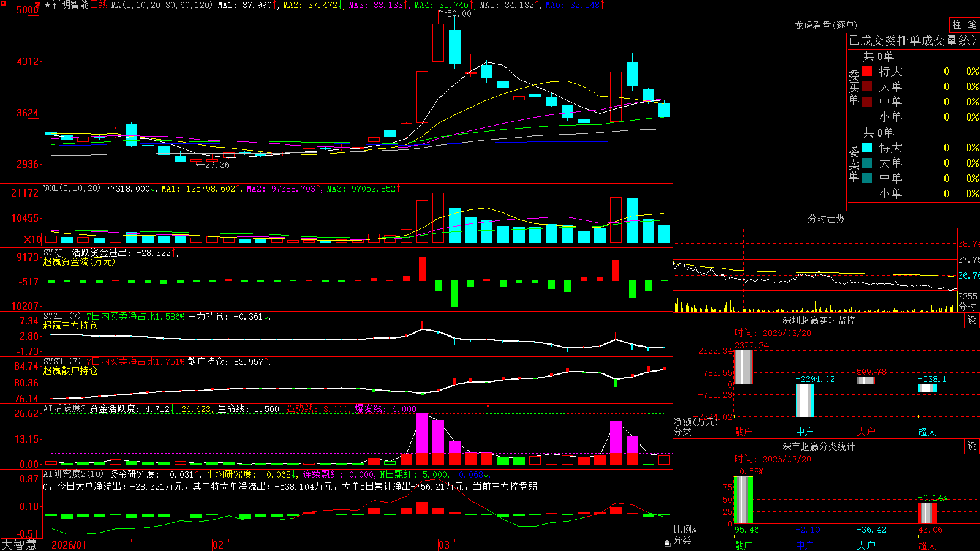
Task: Click the 散户 ratio bar showing +0.58%
Action: coord(744,500)
